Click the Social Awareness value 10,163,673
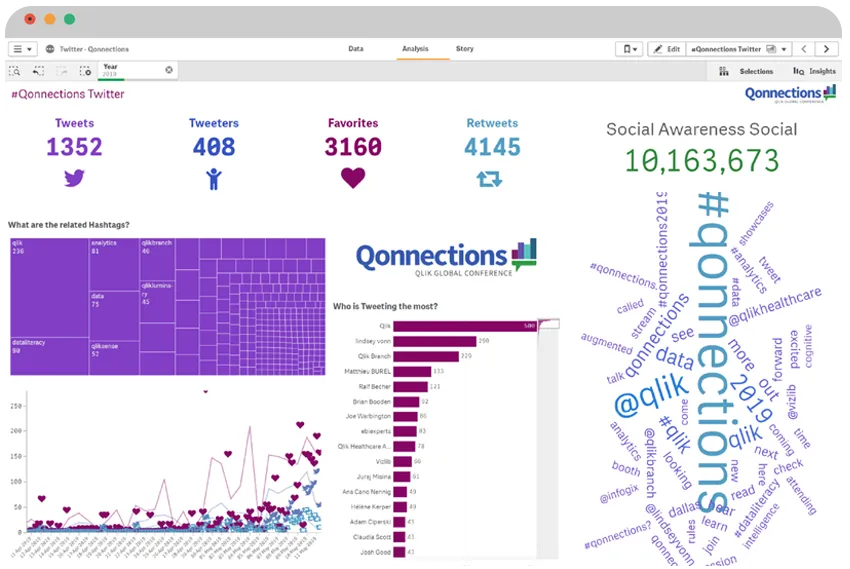Viewport: 850px width, 569px height. pyautogui.click(x=702, y=161)
